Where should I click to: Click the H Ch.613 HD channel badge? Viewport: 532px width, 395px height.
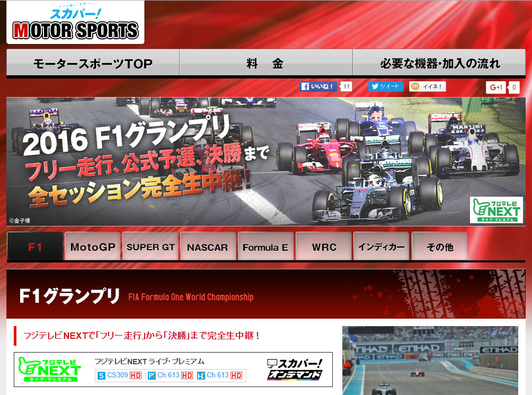pos(220,375)
